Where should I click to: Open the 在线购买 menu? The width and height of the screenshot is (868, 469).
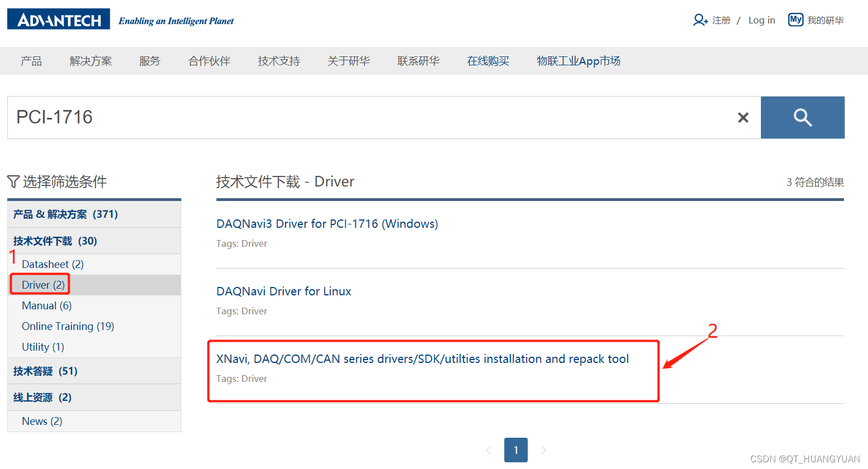click(x=488, y=61)
